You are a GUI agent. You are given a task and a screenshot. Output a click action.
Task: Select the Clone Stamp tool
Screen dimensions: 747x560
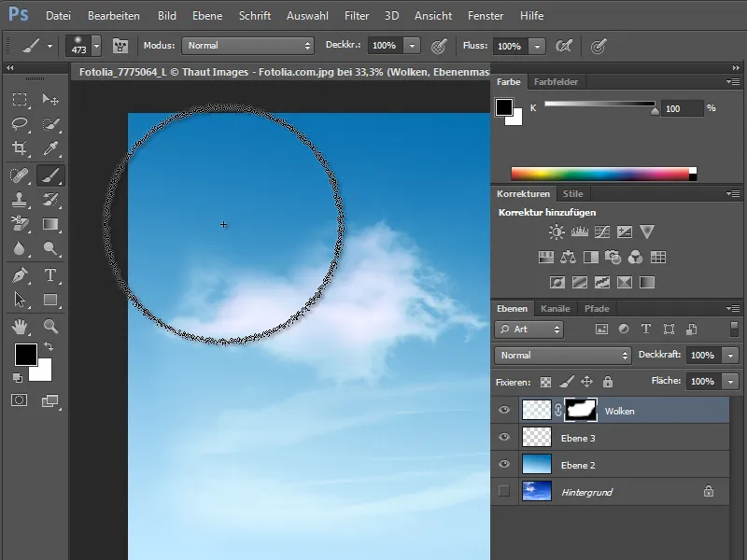[x=20, y=200]
